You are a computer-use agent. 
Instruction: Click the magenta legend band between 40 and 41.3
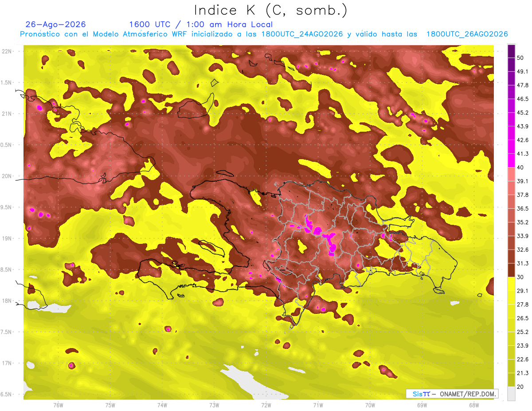[511, 160]
